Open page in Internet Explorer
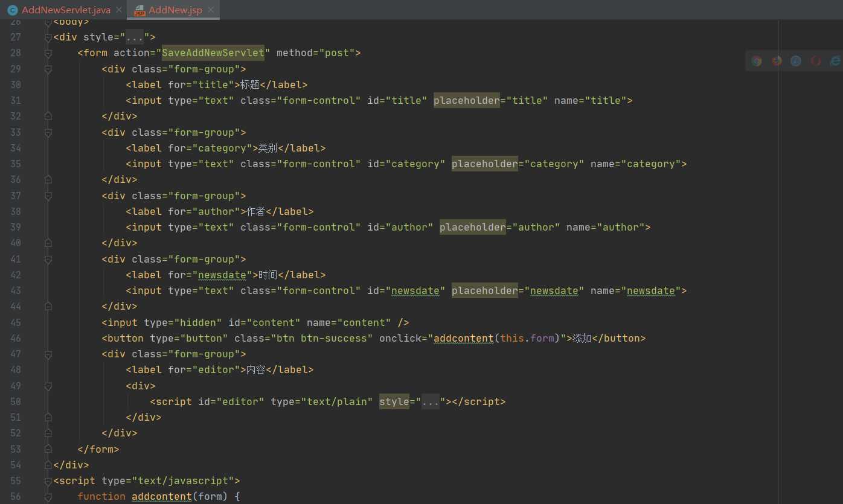The image size is (843, 504). pos(835,61)
